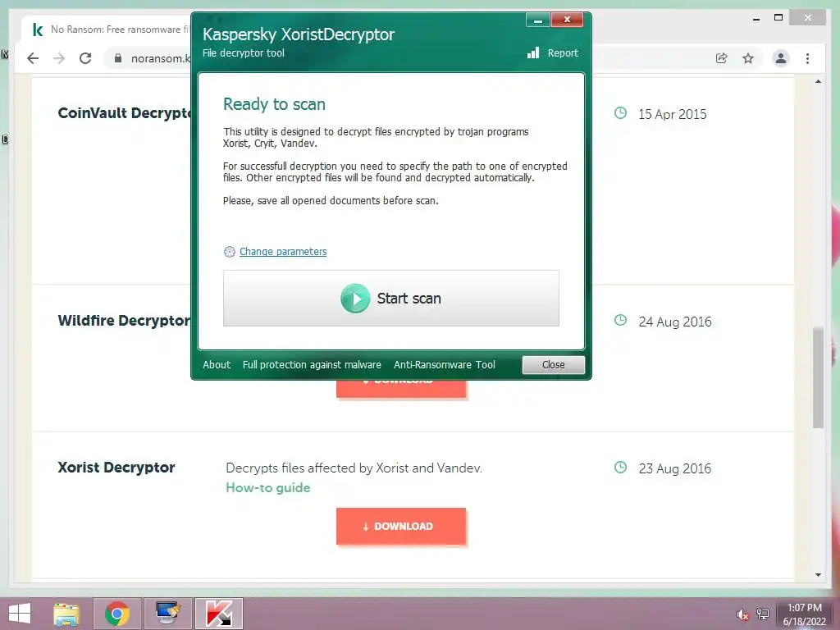The width and height of the screenshot is (840, 630).
Task: Open File Explorer from the taskbar
Action: [x=66, y=614]
